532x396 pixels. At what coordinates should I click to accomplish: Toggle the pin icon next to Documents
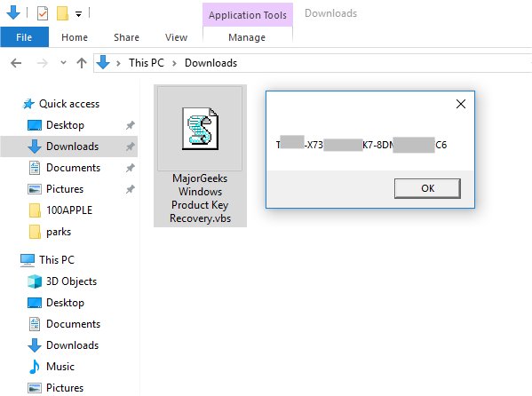(130, 168)
